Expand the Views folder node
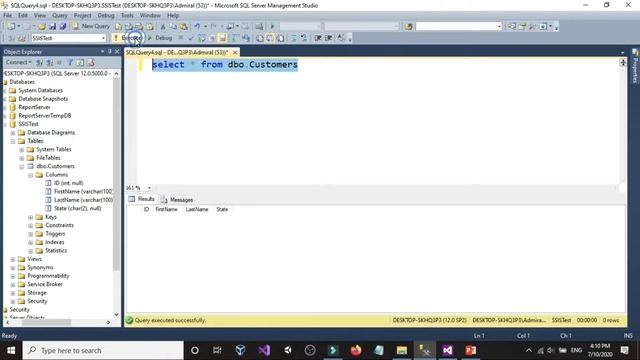640x360 pixels. point(13,259)
